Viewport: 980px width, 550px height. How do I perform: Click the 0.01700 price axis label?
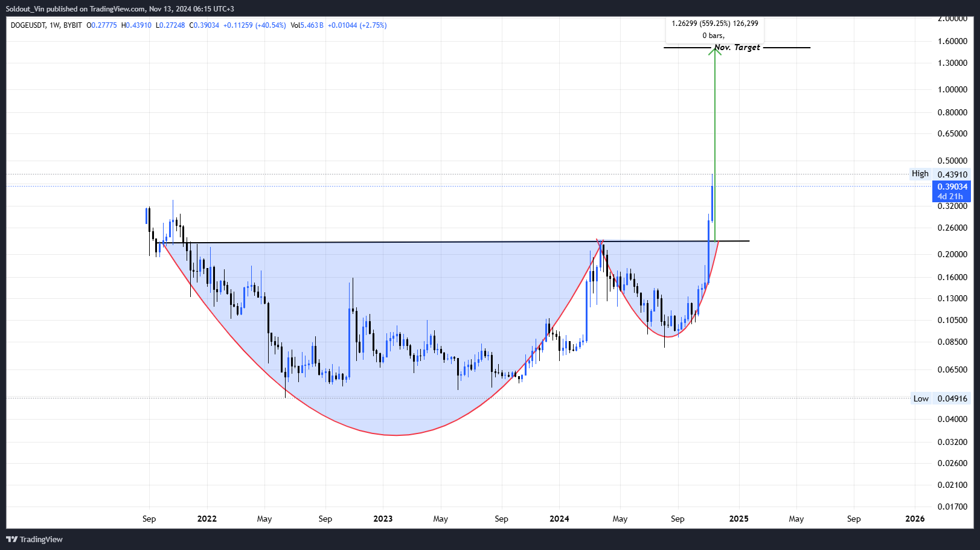pos(952,507)
